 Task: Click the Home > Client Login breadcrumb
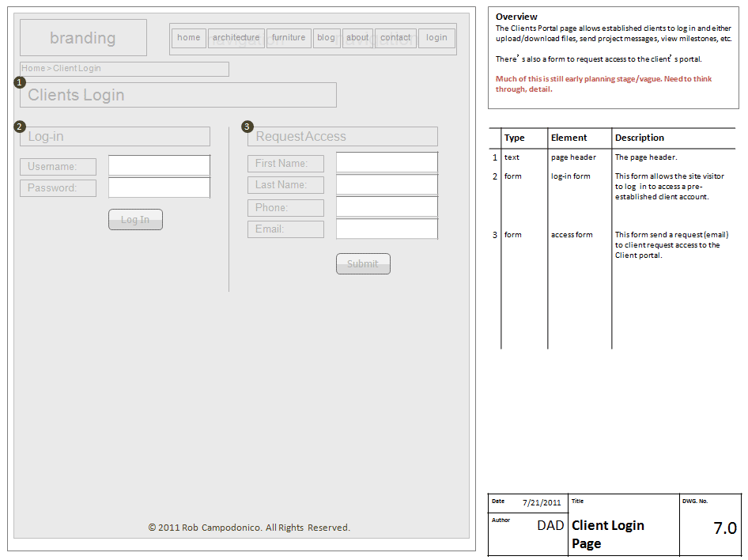[x=124, y=69]
